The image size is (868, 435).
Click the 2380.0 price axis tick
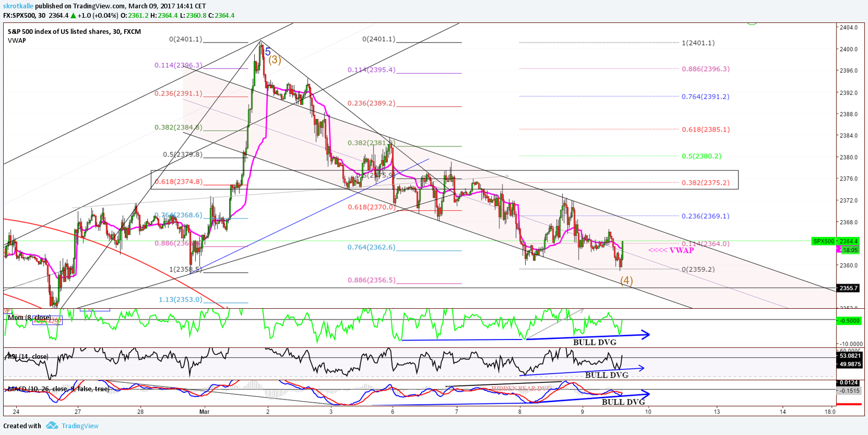pos(849,157)
